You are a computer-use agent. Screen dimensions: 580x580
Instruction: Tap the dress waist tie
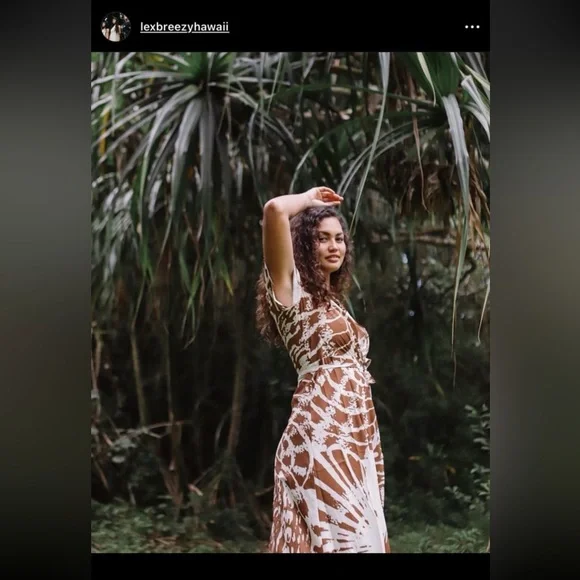[335, 368]
